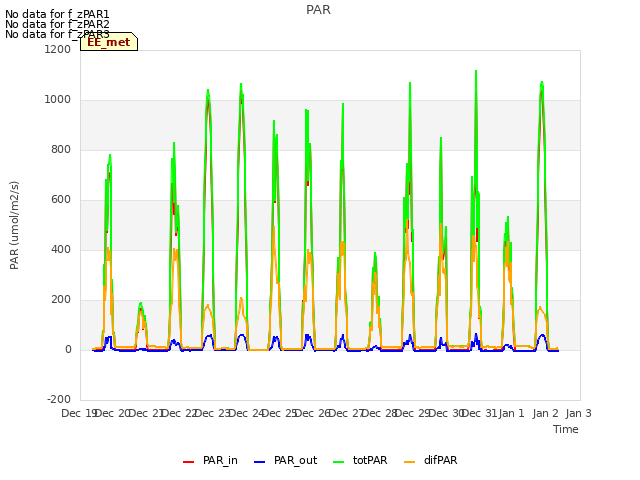Screen dimensions: 640x480
Task: Click the 1000 y-axis tick label
Action: click(58, 100)
